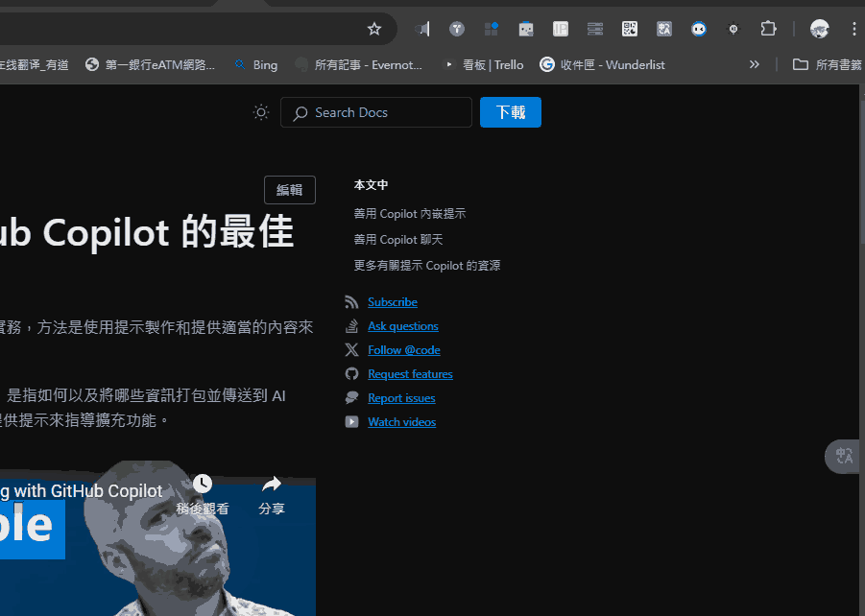Click the Follow @code link
The image size is (865, 616).
click(x=404, y=349)
